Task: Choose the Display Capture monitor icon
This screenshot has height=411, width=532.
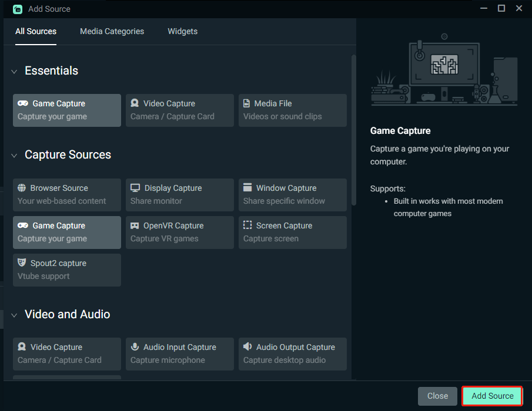Action: click(x=135, y=188)
